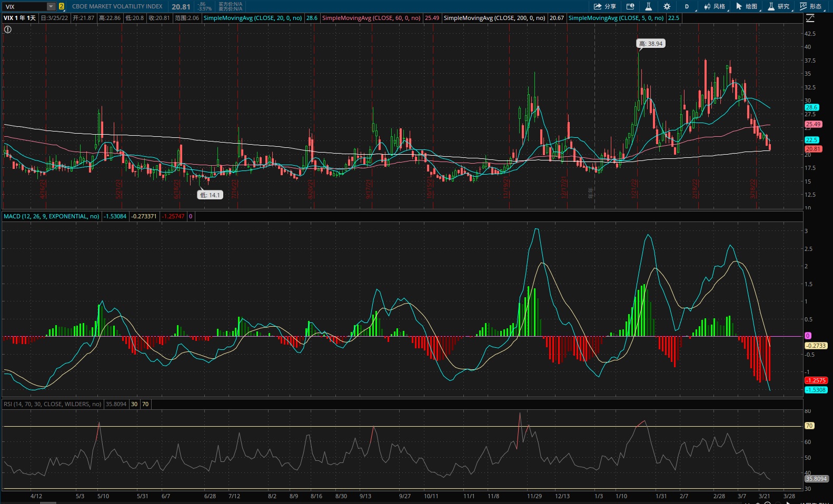Viewport: 833px width, 504px height.
Task: Click the VIX symbol input field
Action: point(25,6)
